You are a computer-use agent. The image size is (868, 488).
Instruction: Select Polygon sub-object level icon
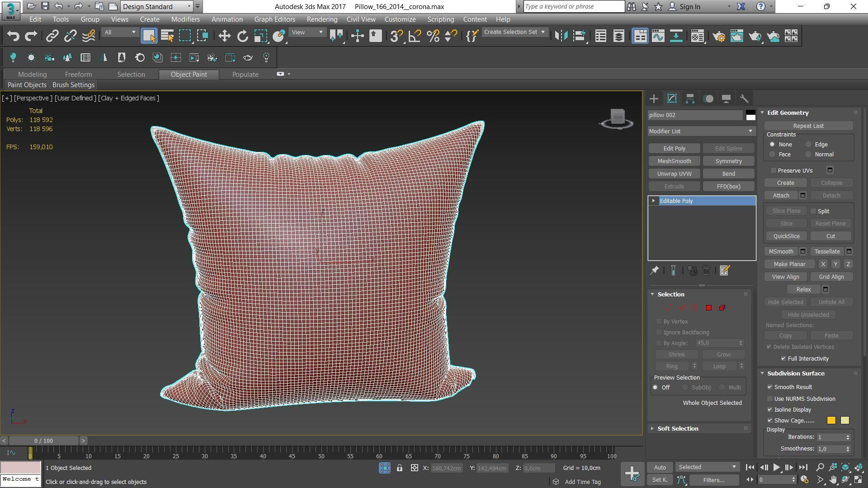click(709, 308)
